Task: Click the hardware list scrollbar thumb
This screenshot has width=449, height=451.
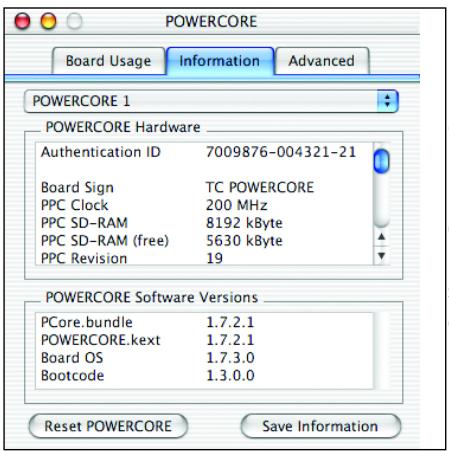Action: (382, 161)
